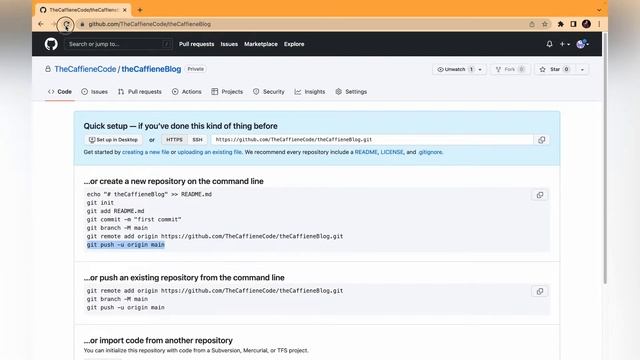Focus the Search or jump to field
The image size is (640, 360).
(118, 44)
